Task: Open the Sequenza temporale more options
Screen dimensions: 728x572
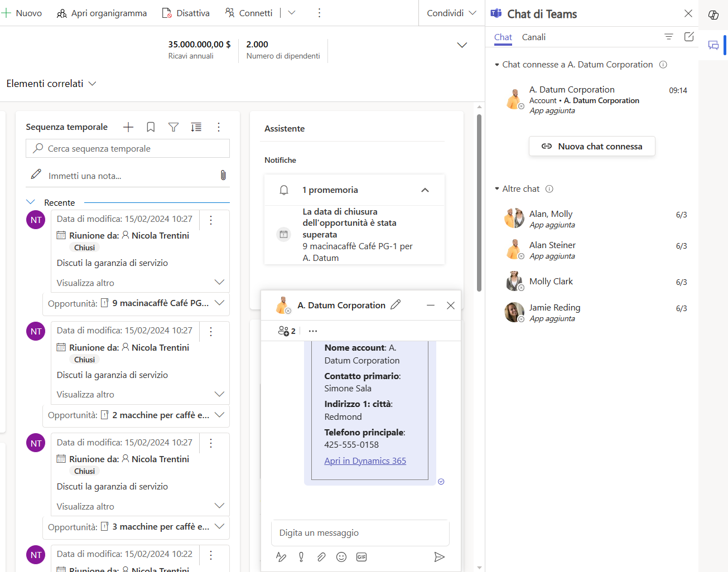Action: pyautogui.click(x=219, y=127)
